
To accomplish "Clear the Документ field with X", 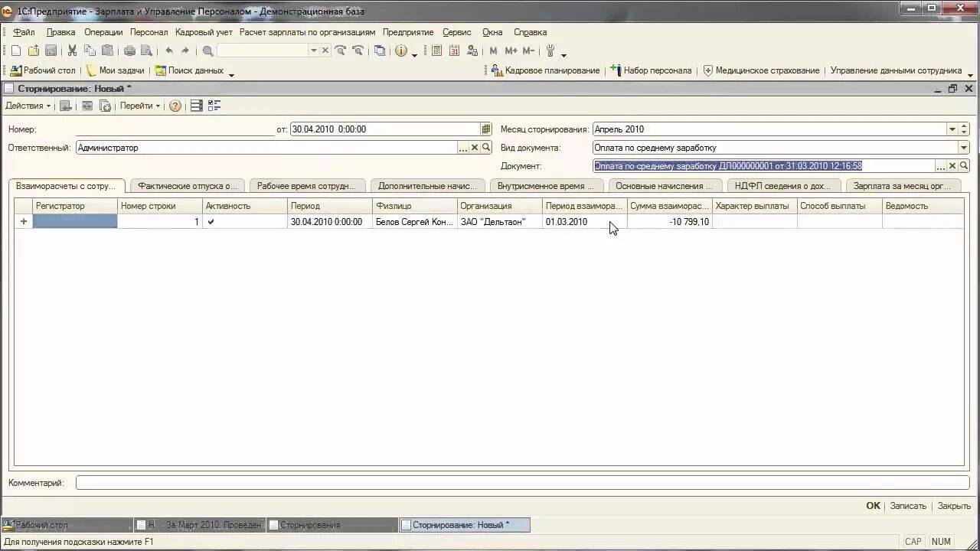I will [952, 166].
